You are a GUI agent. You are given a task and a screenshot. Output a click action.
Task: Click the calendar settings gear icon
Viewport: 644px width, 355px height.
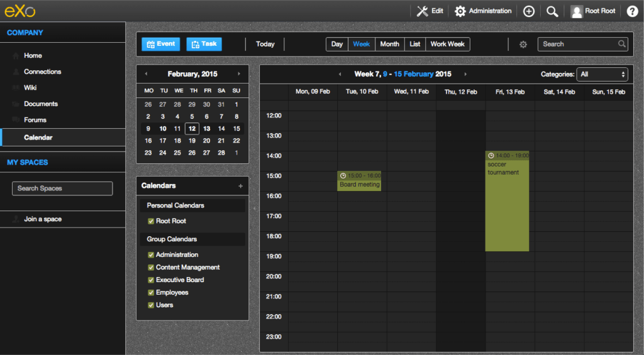point(523,44)
